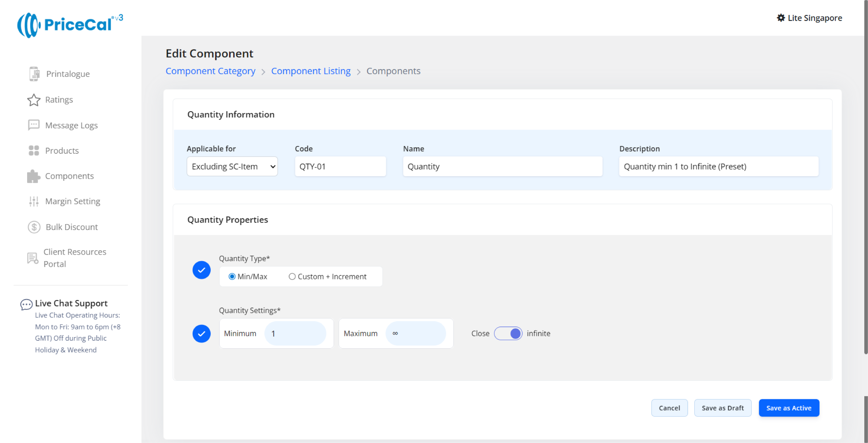Screen dimensions: 868x443
Task: Click the Client Resources Portal icon
Action: click(33, 258)
